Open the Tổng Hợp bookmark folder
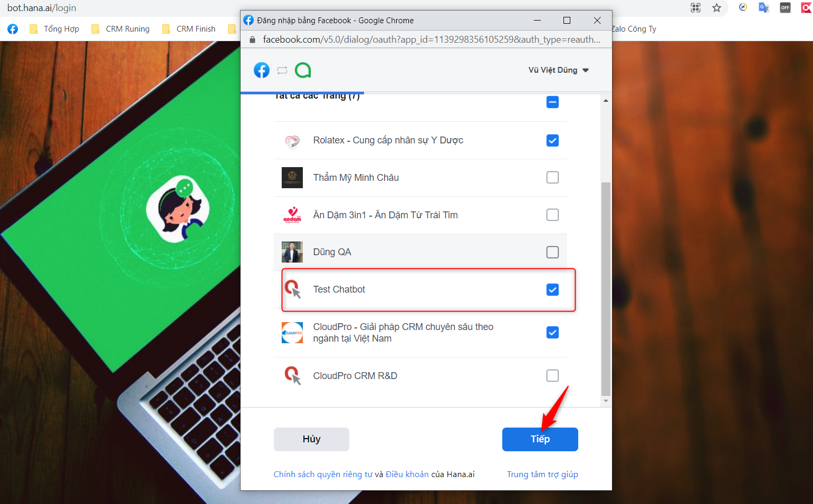This screenshot has height=504, width=813. [54, 29]
